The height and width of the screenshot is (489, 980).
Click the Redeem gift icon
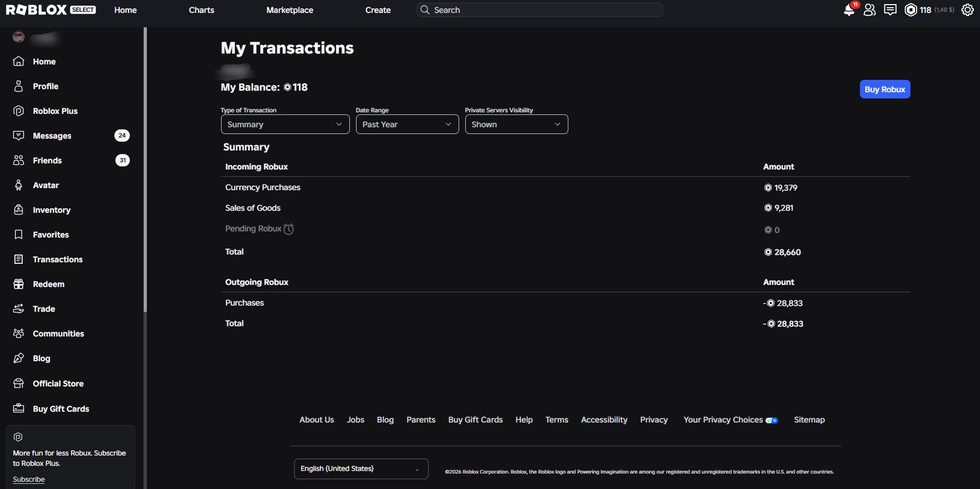(x=19, y=284)
